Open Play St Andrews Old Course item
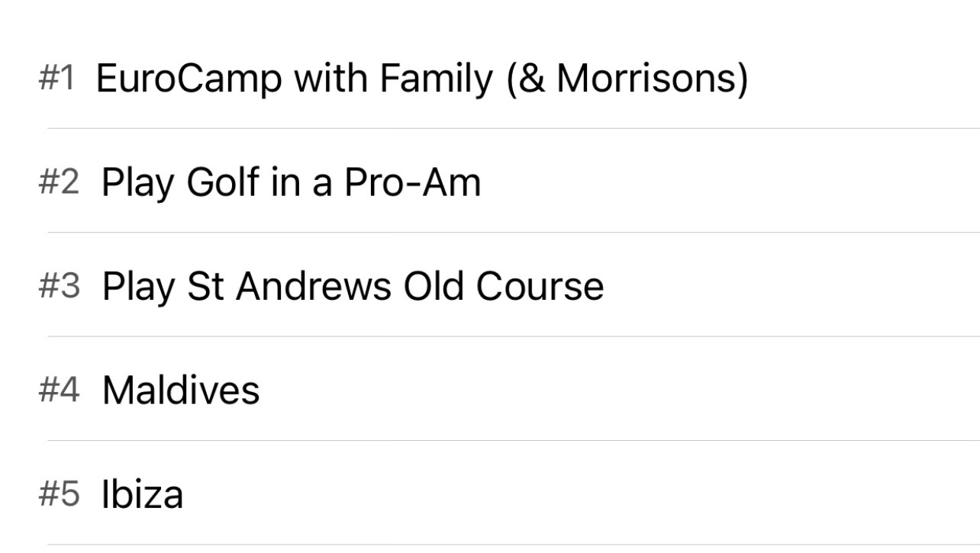The image size is (980, 553). [490, 286]
